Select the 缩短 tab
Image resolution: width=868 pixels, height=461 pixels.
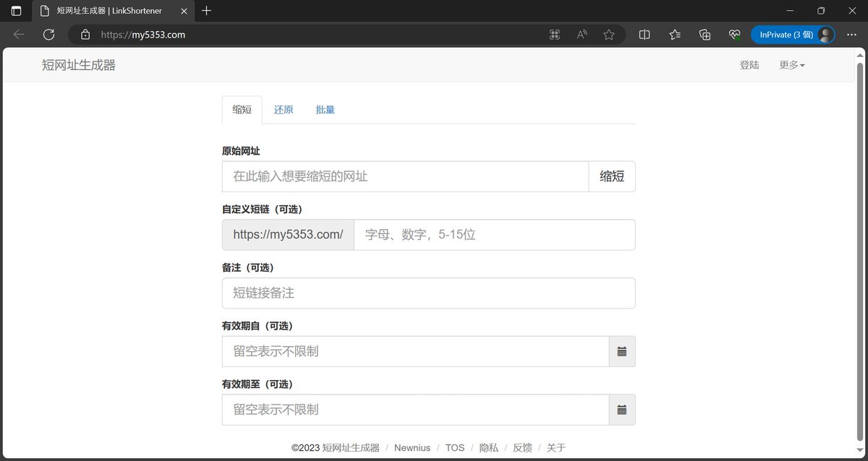(242, 110)
